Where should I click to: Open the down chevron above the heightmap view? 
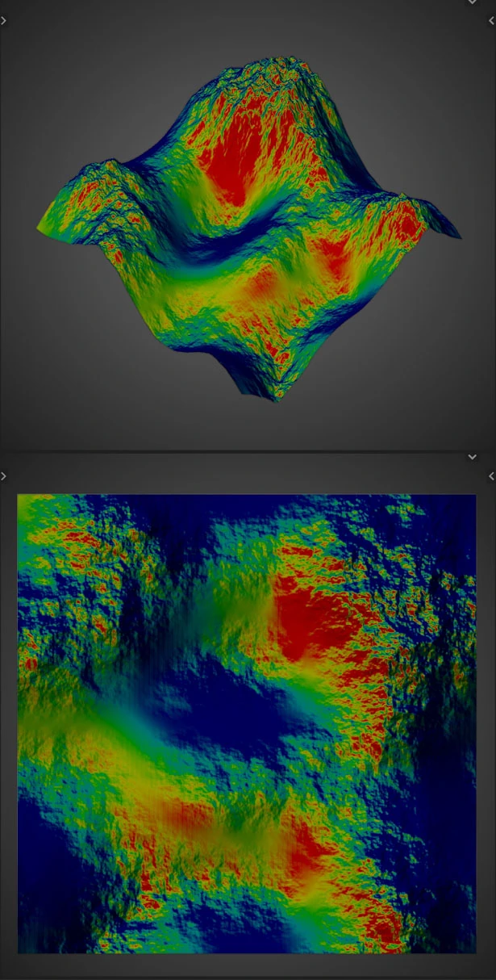pyautogui.click(x=473, y=457)
